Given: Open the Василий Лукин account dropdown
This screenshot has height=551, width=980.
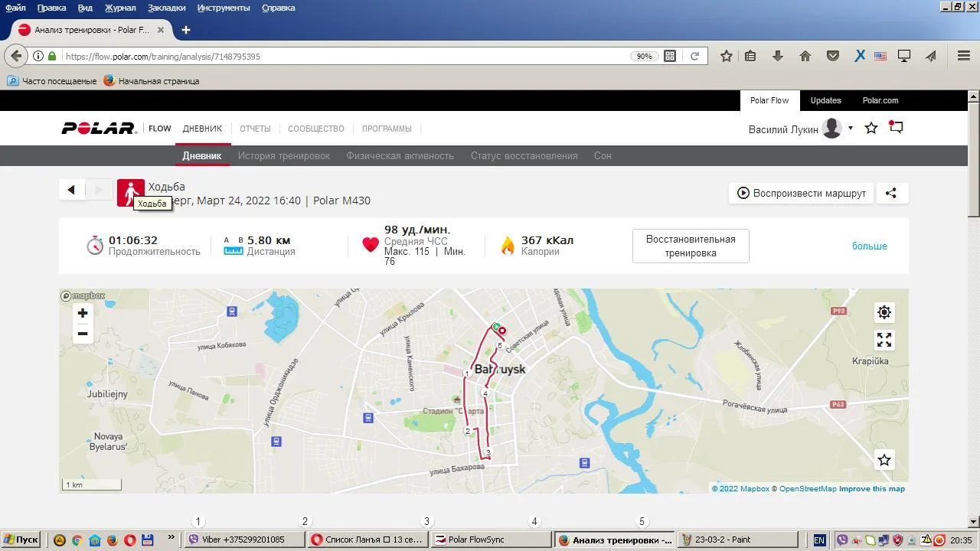Looking at the screenshot, I should pos(850,129).
